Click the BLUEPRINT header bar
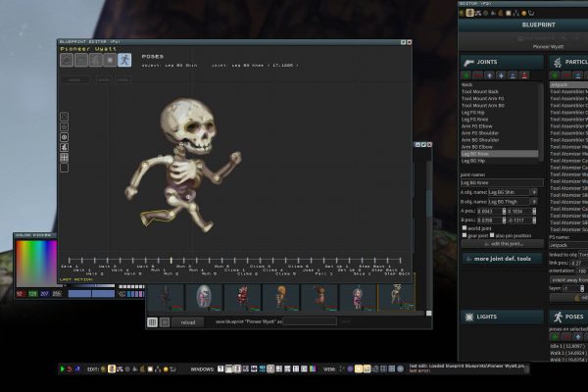The height and width of the screenshot is (392, 588). (523, 24)
